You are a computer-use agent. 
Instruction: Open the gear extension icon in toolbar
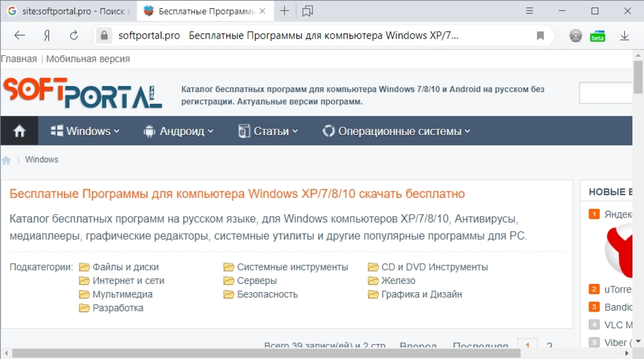576,36
